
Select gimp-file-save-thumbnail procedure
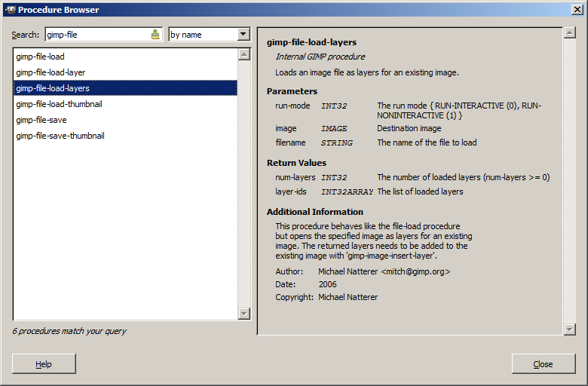pyautogui.click(x=125, y=136)
